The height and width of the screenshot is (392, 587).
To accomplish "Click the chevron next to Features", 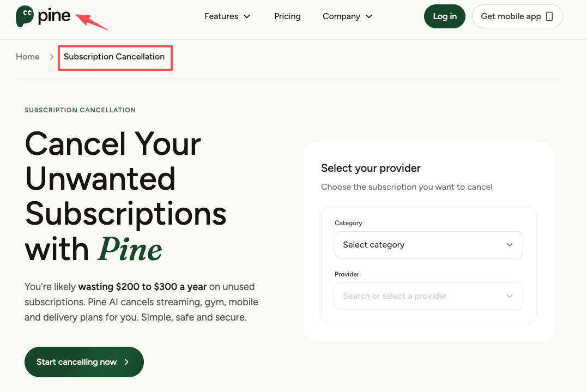I will [x=247, y=16].
